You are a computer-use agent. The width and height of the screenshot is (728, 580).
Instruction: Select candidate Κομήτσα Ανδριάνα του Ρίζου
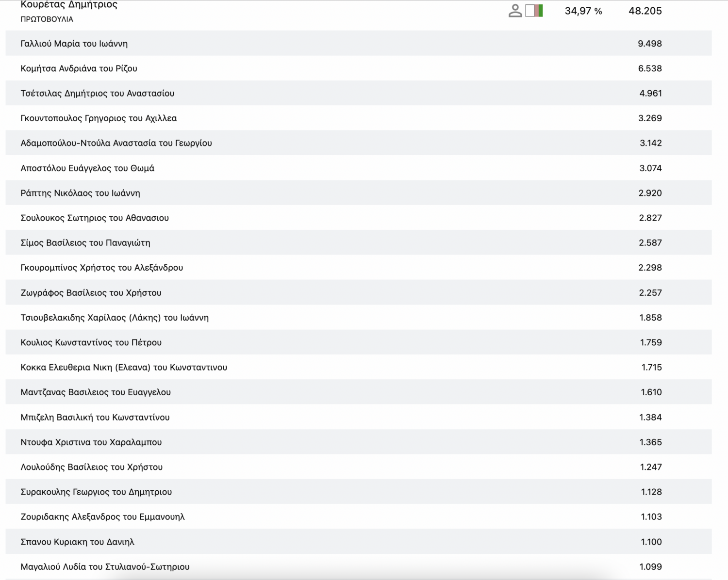tap(79, 68)
